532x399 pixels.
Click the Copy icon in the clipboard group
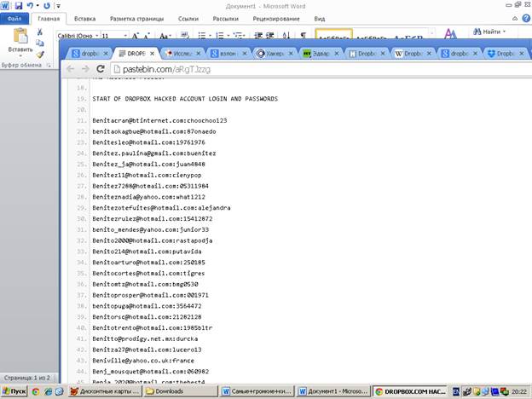(40, 43)
